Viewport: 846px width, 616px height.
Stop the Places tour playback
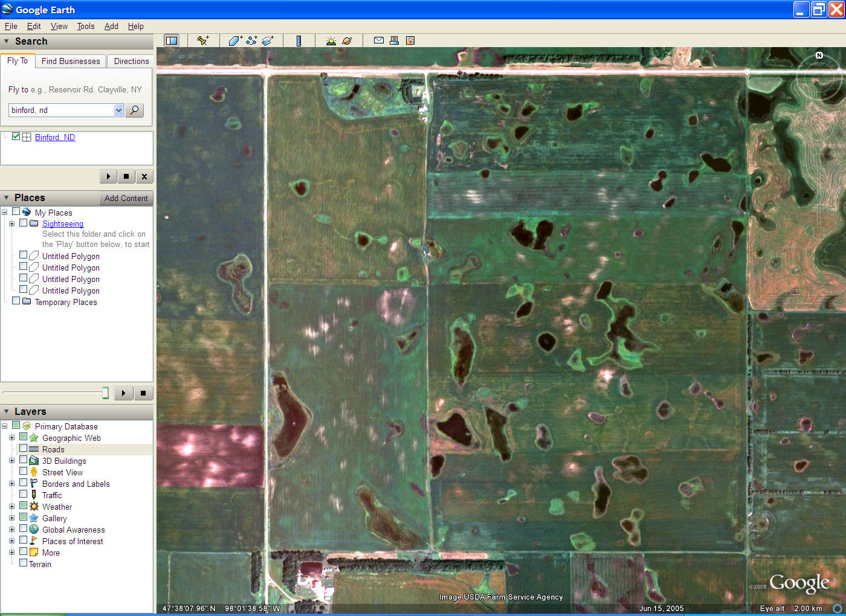tap(143, 393)
